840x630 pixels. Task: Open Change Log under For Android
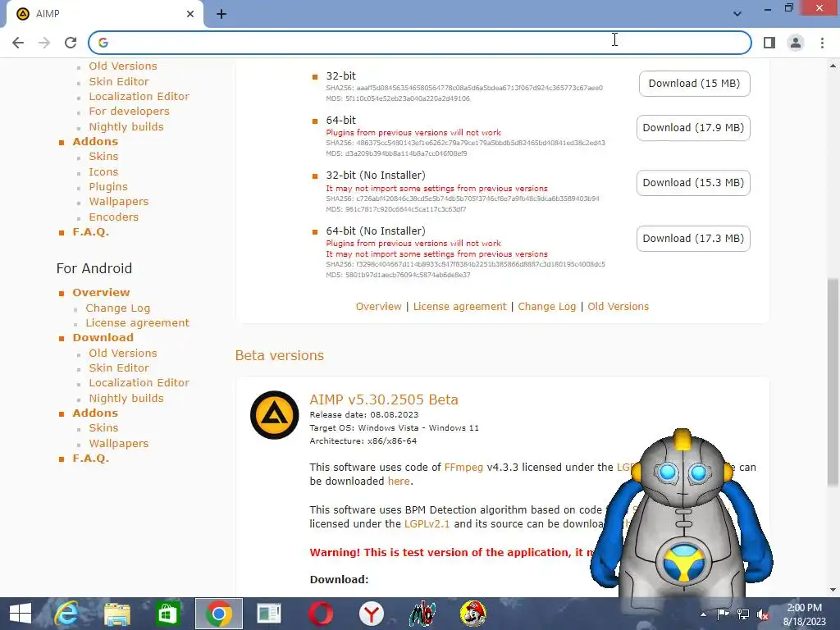coord(118,308)
